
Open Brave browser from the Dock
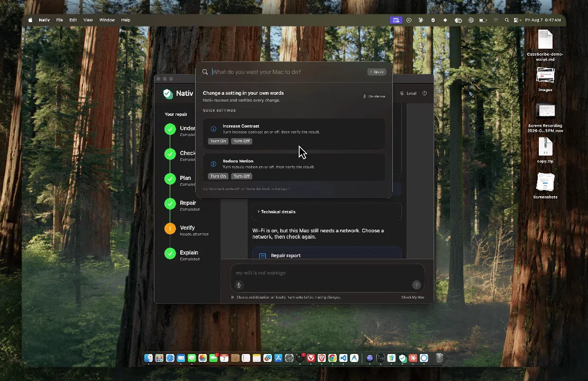321,358
